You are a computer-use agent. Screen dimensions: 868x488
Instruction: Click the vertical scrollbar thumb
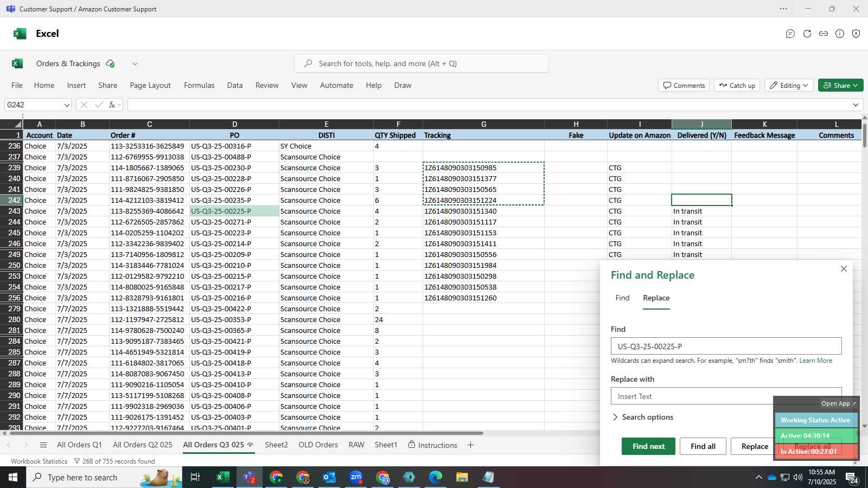(x=864, y=136)
